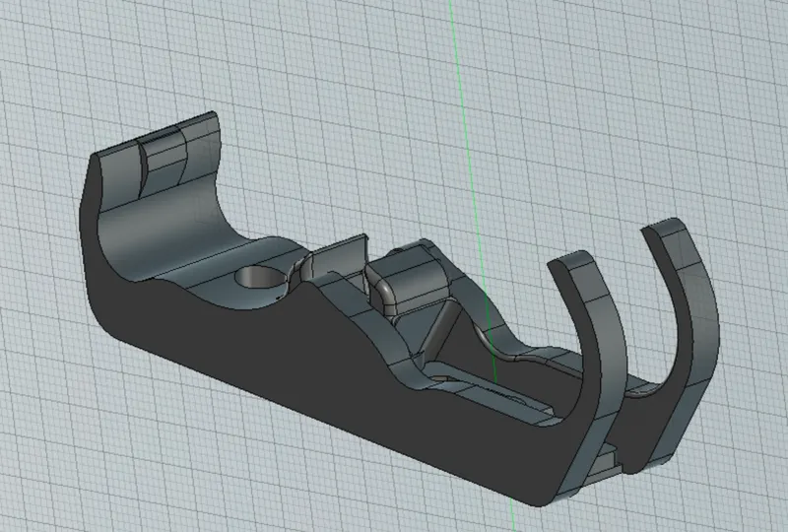Select the diagonal rib below the rounded block
Viewport: 788px width, 532px height.
click(x=438, y=327)
